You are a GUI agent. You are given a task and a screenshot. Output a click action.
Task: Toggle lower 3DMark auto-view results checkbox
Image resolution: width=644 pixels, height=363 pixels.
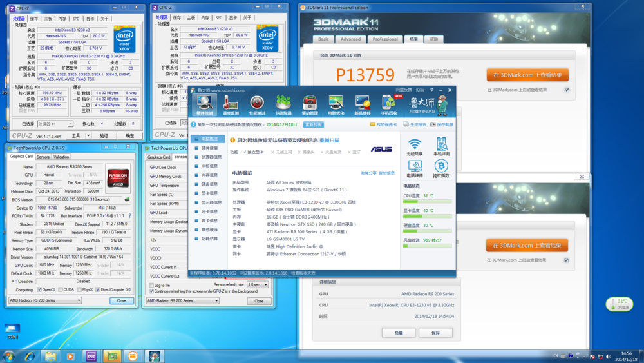pos(566,260)
